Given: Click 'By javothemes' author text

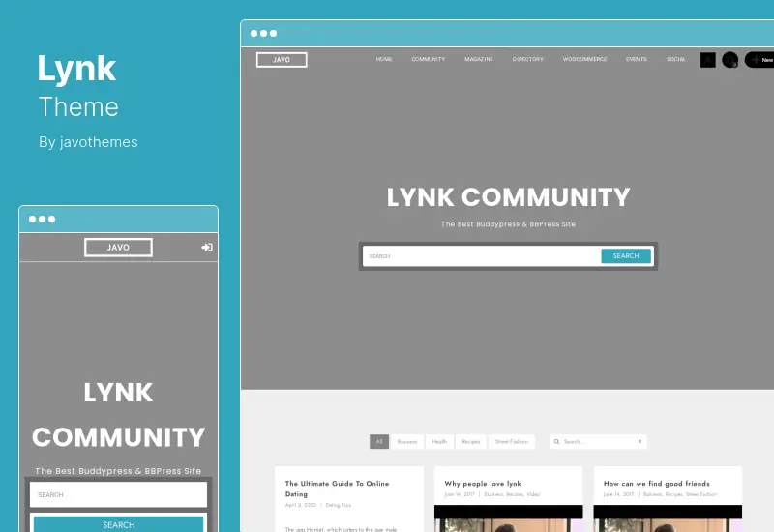Looking at the screenshot, I should coord(88,142).
